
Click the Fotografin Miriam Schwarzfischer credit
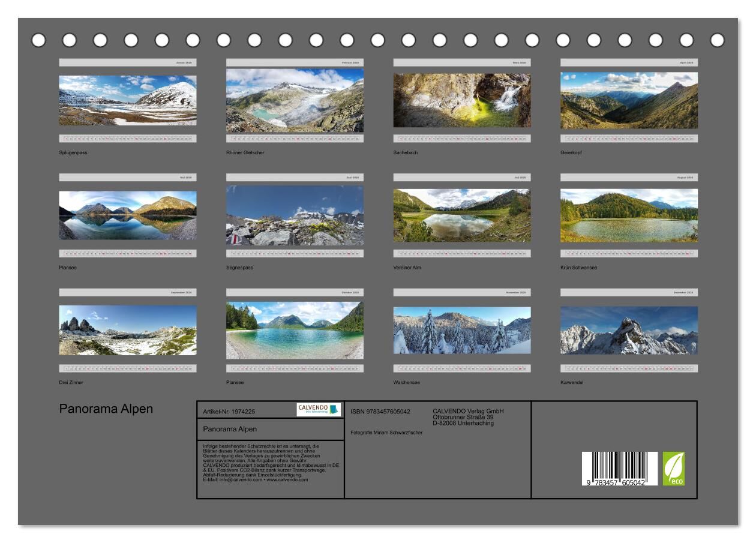386,433
